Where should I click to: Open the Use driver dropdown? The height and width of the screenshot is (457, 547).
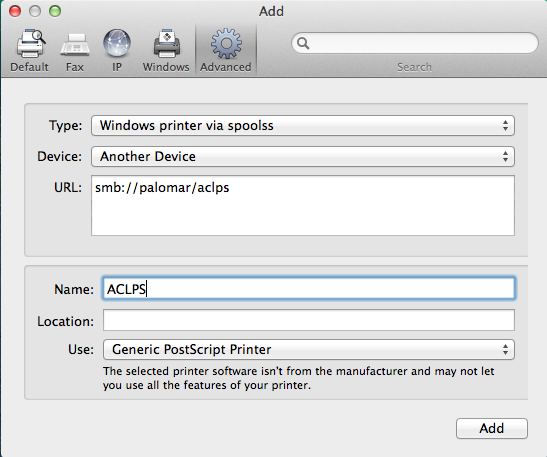tap(309, 350)
